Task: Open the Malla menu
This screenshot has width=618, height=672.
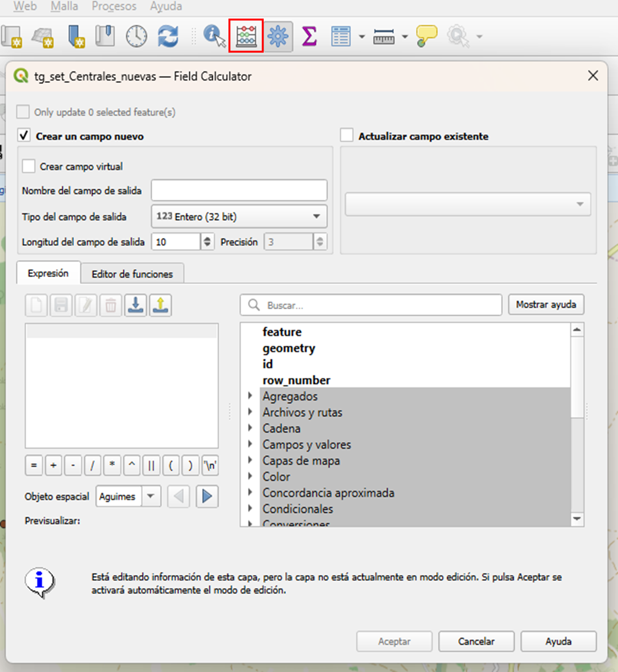Action: coord(64,6)
